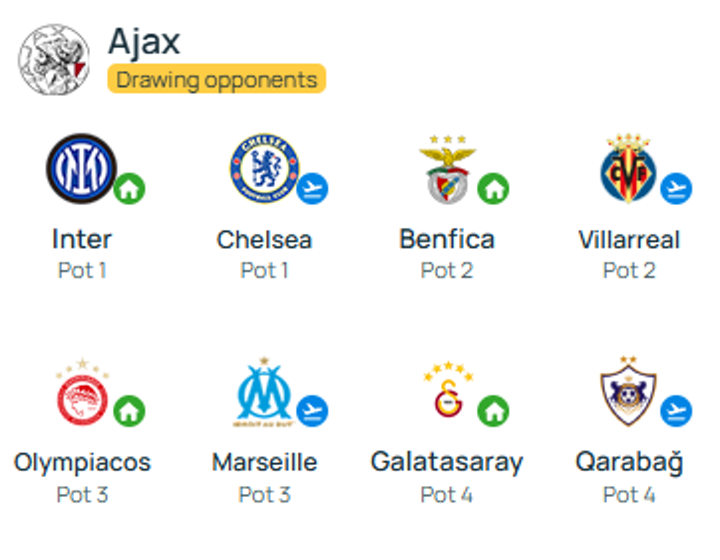
Task: Click the home icon beside Olympiacos
Action: (x=129, y=410)
